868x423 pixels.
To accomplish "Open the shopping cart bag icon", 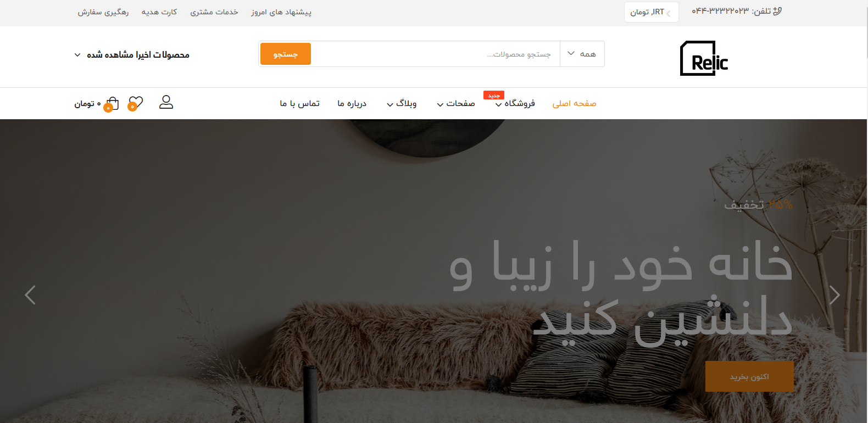I will 112,104.
